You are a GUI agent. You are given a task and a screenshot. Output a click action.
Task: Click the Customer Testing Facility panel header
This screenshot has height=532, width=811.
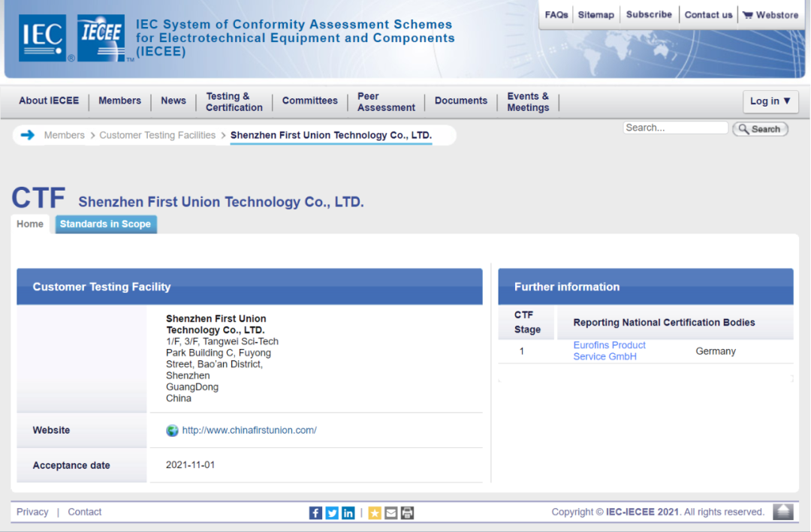tap(249, 287)
